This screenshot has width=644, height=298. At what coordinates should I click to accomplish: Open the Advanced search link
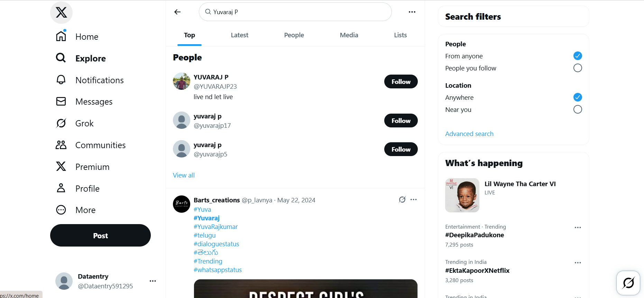469,134
